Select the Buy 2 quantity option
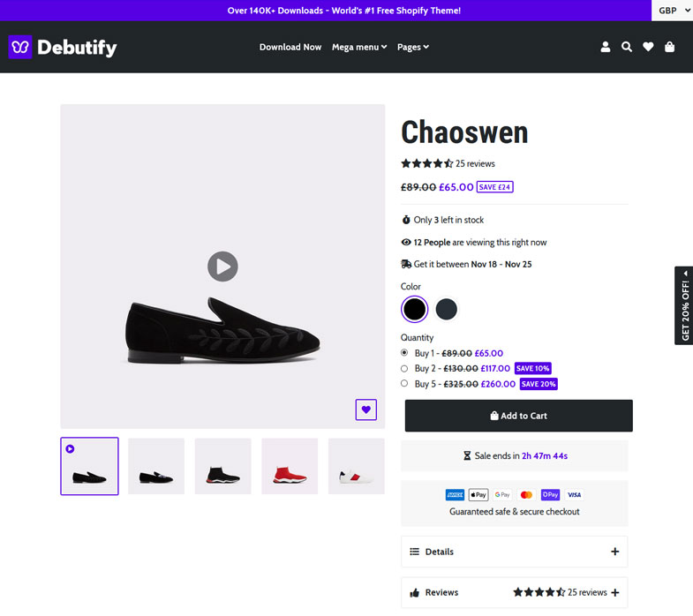The width and height of the screenshot is (693, 616). [x=405, y=369]
